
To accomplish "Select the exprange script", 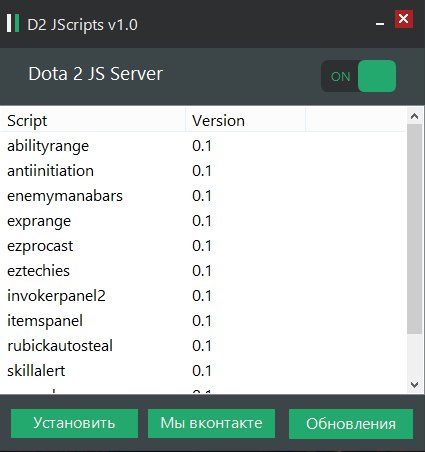I will coord(39,221).
